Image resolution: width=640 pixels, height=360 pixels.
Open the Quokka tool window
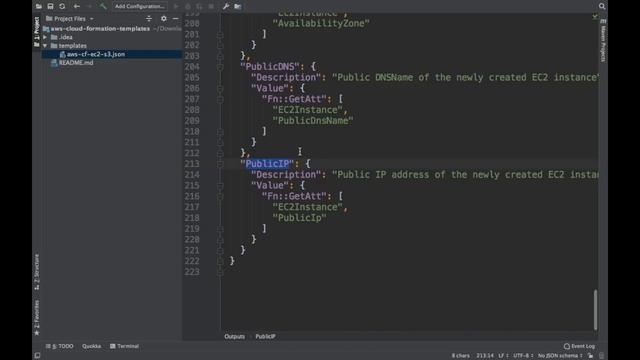coord(91,346)
